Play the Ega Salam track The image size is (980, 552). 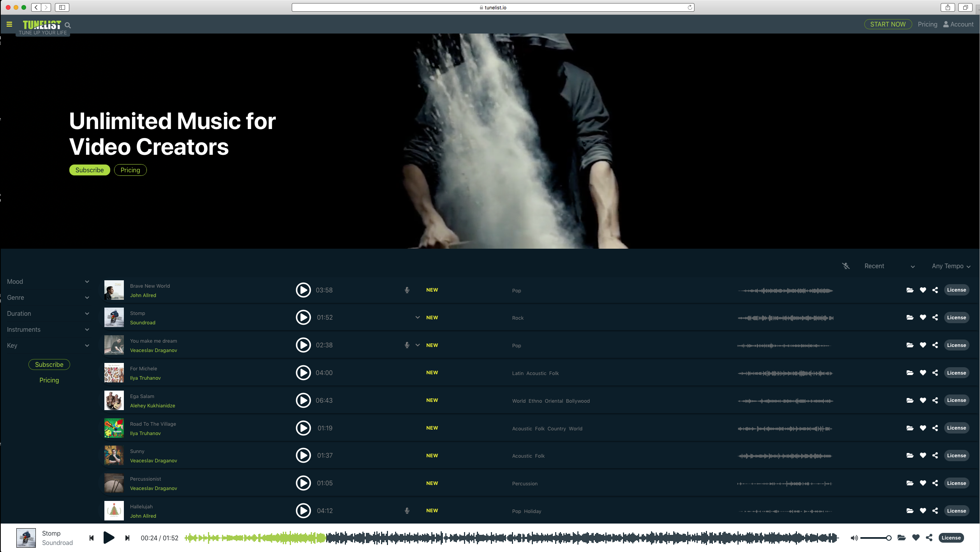303,400
